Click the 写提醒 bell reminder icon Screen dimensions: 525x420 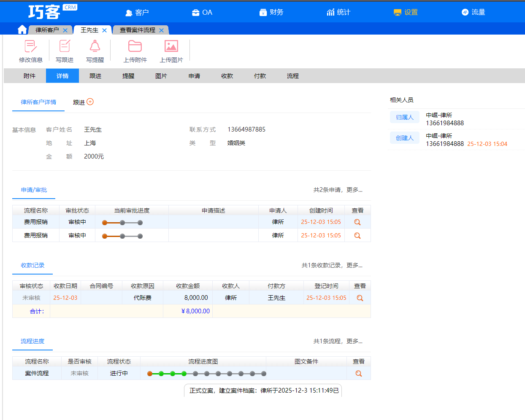tap(95, 46)
